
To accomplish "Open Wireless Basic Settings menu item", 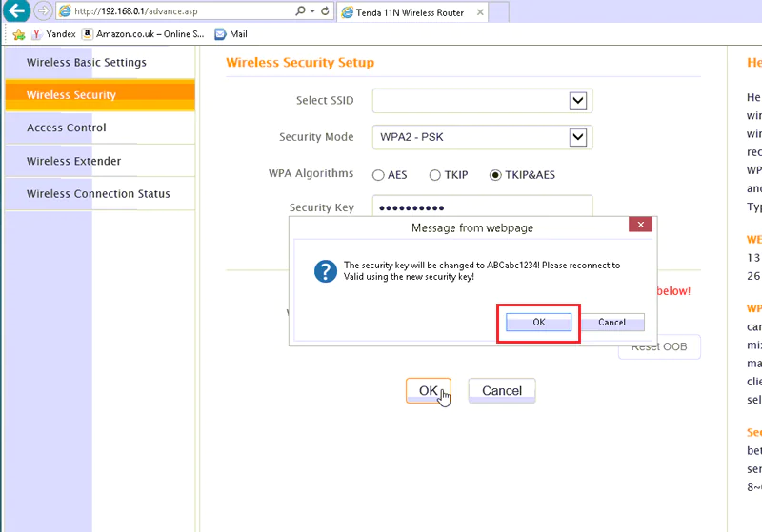I will point(87,63).
